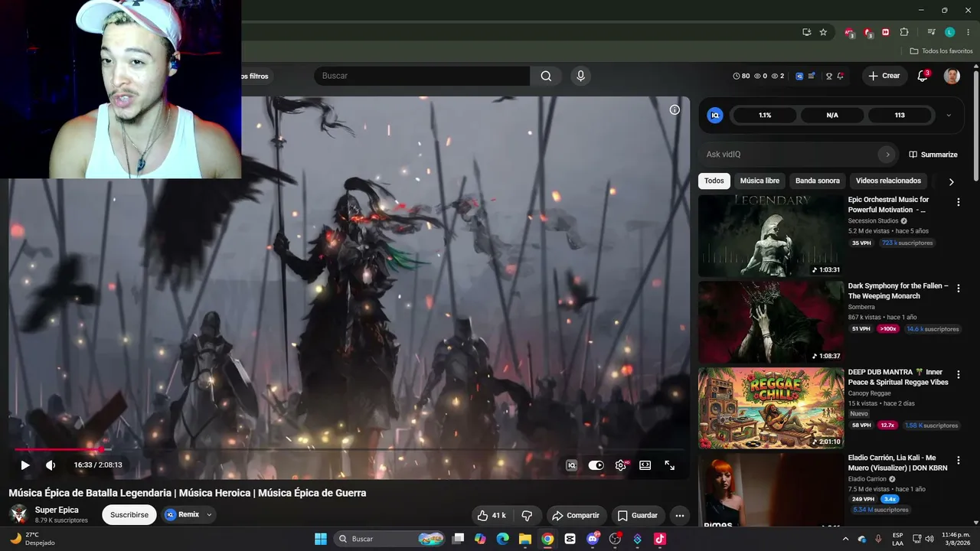
Task: Click the red fast-forward extension icon
Action: click(x=886, y=32)
